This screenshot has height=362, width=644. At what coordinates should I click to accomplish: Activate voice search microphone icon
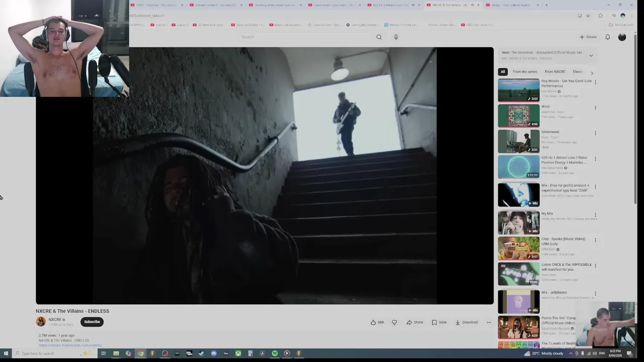[x=396, y=37]
